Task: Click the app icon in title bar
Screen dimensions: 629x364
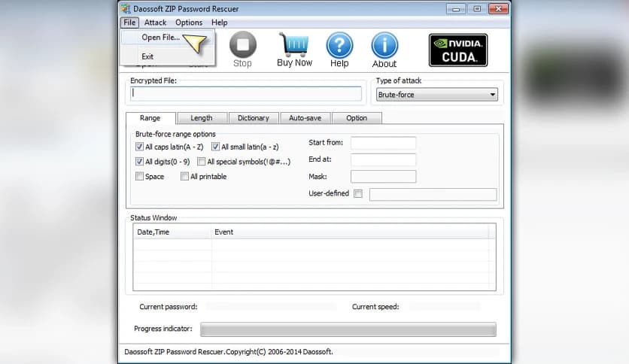Action: click(126, 8)
